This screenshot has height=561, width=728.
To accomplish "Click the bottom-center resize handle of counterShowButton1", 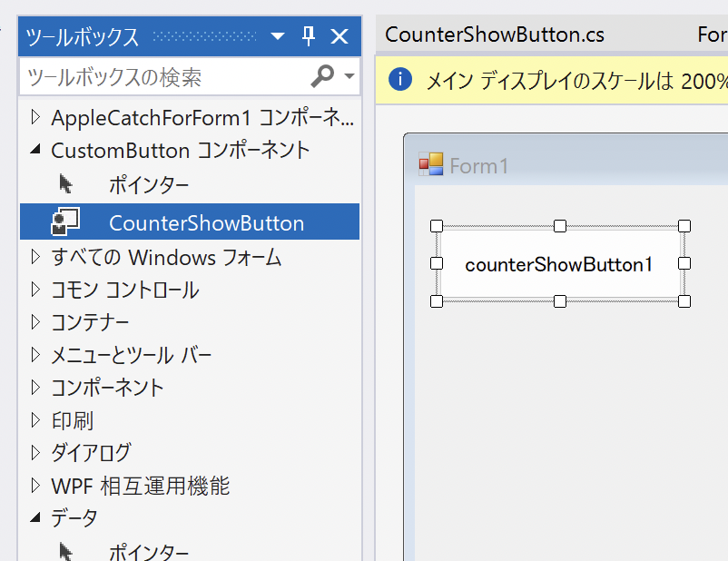I will pyautogui.click(x=560, y=301).
